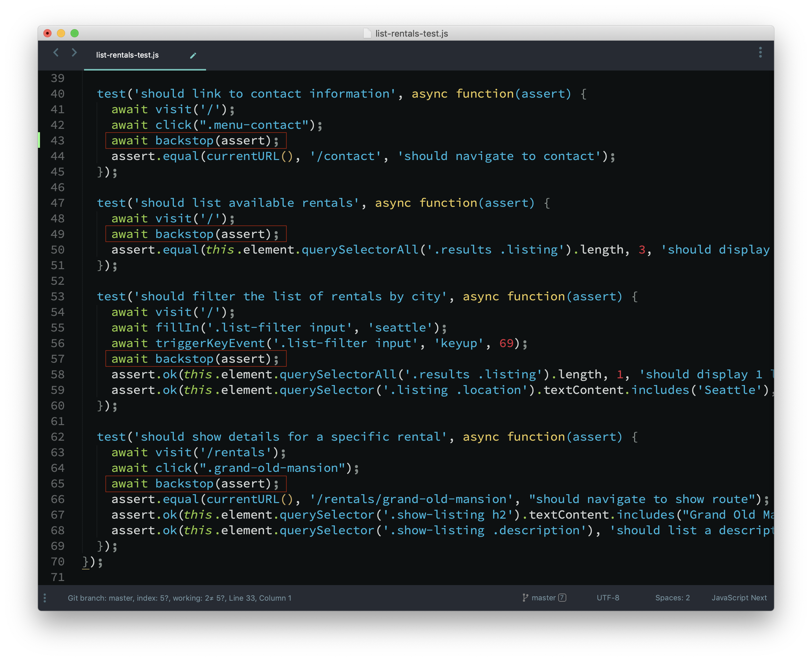Click the green maximize window button

click(75, 34)
